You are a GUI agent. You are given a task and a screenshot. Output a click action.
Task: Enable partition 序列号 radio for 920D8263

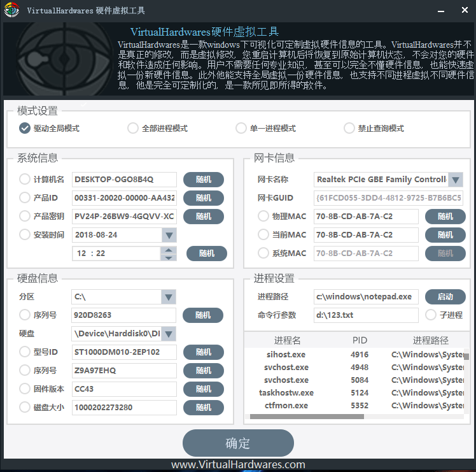click(x=25, y=315)
